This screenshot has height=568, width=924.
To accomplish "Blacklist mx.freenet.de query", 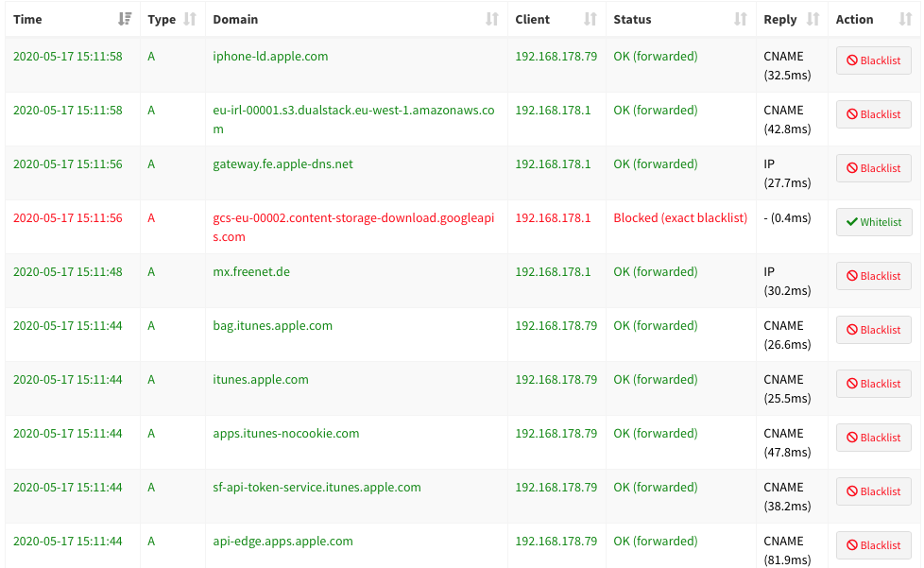I will click(x=874, y=276).
